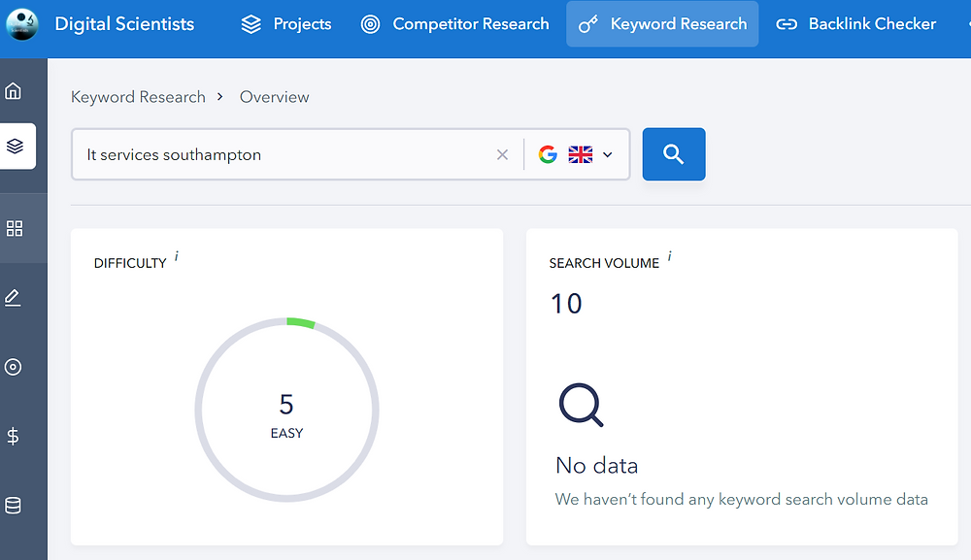
Task: Select the Keyword Research tab
Action: 662,24
